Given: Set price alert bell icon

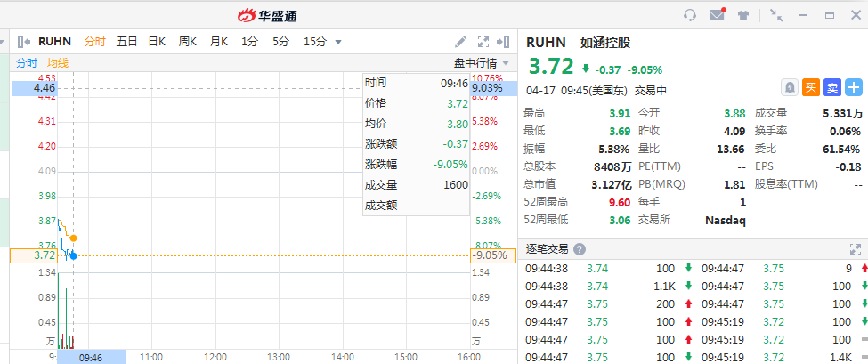Looking at the screenshot, I should pyautogui.click(x=790, y=87).
